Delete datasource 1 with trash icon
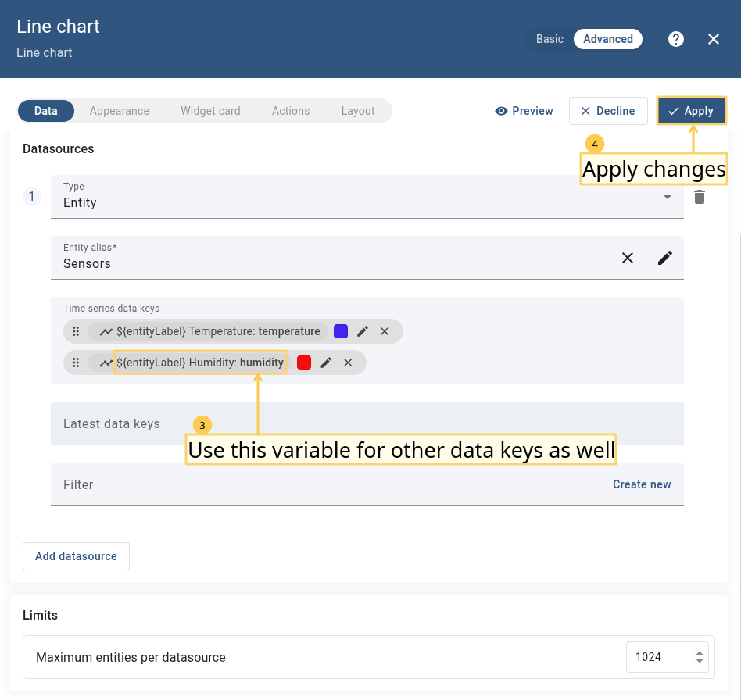Image resolution: width=741 pixels, height=700 pixels. [x=700, y=197]
